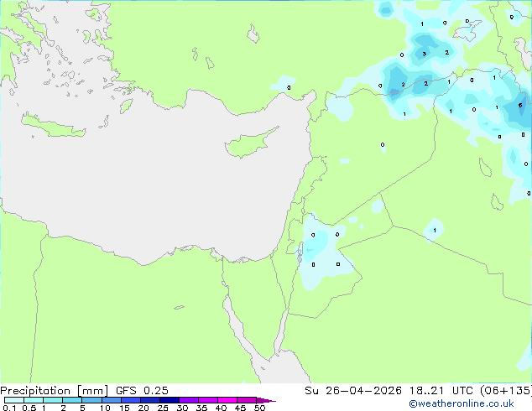Click the island of Crete on the map
532x411 pixels.
(x=53, y=126)
